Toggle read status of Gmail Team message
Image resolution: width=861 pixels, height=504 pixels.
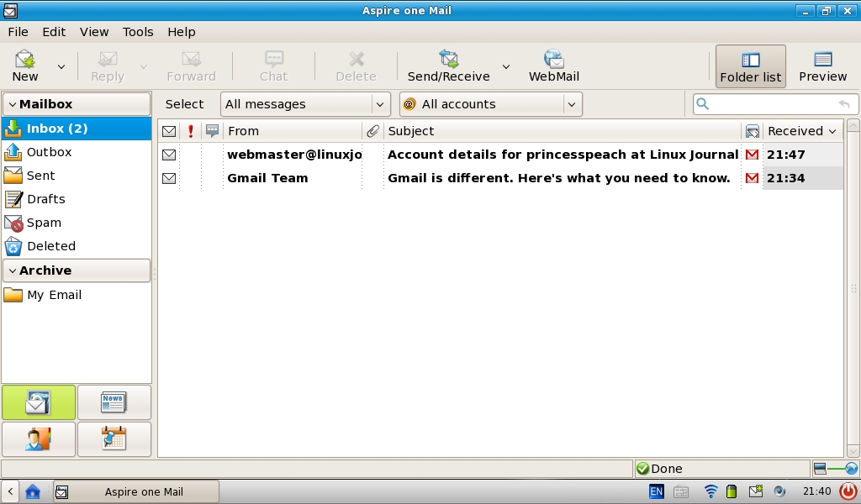tap(169, 178)
